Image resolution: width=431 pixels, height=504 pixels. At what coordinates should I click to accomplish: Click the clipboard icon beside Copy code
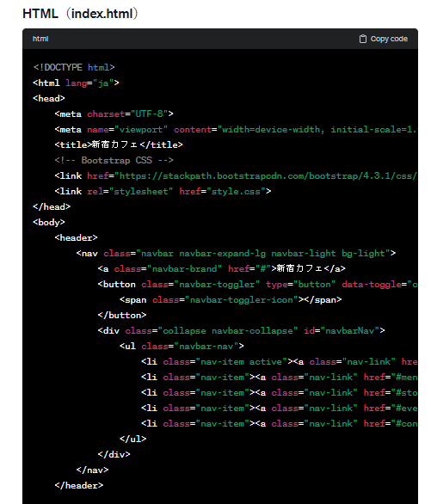(362, 39)
